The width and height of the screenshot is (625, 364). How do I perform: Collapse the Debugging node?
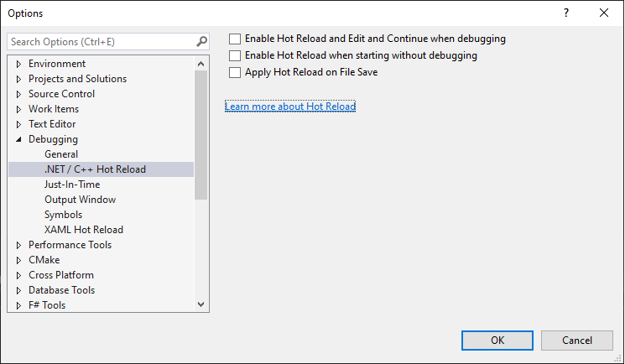coord(18,139)
